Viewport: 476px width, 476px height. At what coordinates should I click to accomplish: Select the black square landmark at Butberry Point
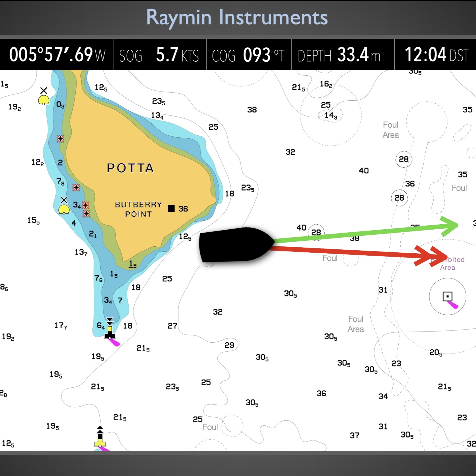coord(171,208)
